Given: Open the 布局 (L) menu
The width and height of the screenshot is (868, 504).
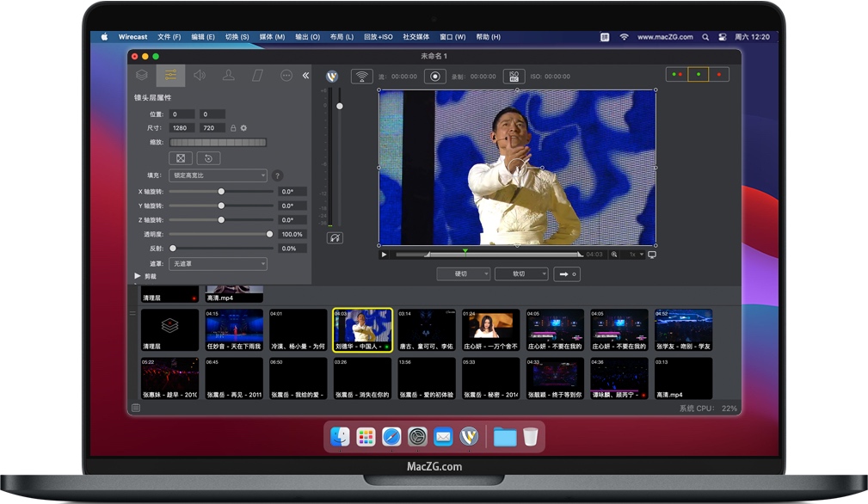Looking at the screenshot, I should [342, 37].
